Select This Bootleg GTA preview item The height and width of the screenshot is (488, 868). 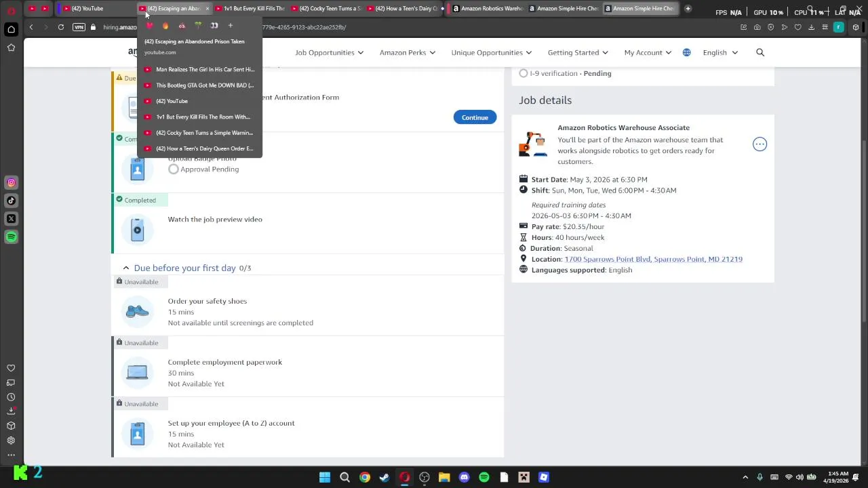[199, 85]
